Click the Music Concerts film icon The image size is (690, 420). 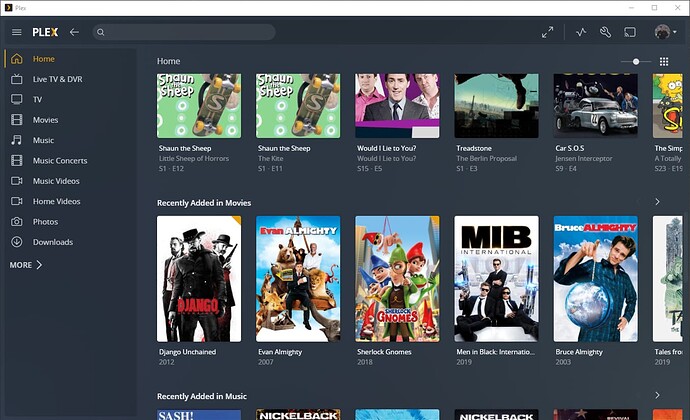point(17,160)
